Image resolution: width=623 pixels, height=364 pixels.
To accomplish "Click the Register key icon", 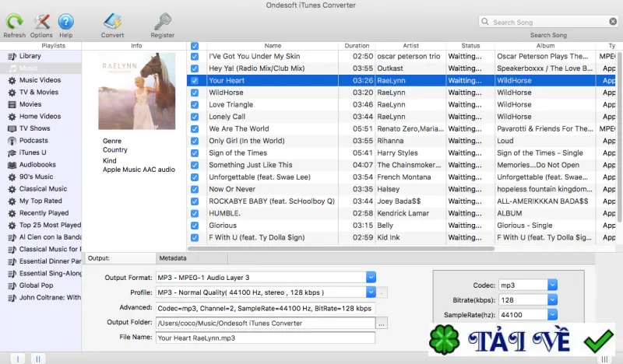I will [163, 22].
